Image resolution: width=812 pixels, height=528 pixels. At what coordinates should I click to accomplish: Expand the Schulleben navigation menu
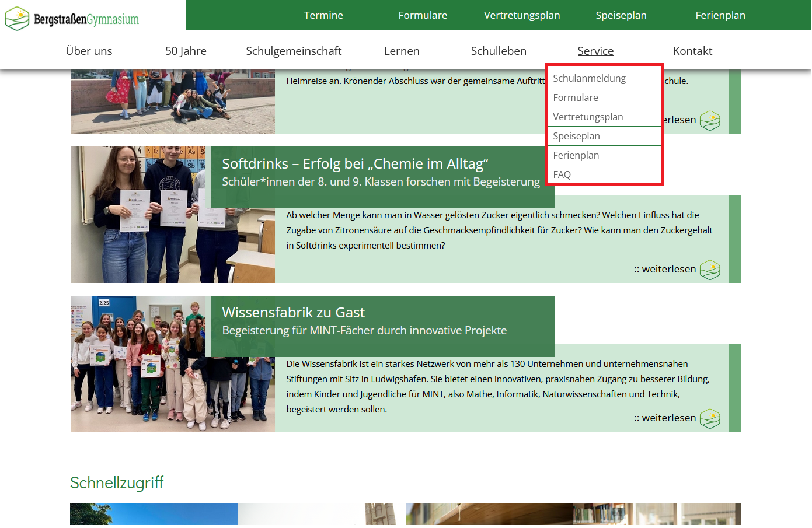click(x=498, y=51)
